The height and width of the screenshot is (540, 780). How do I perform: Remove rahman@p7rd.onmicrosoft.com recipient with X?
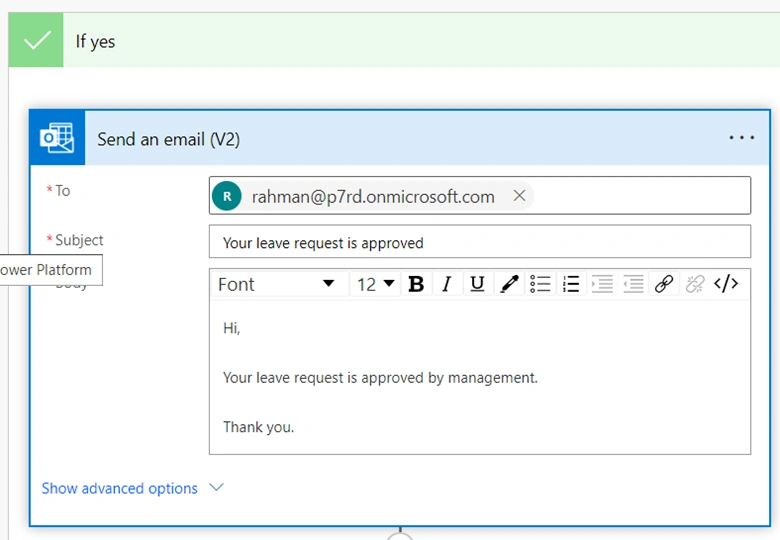[519, 196]
